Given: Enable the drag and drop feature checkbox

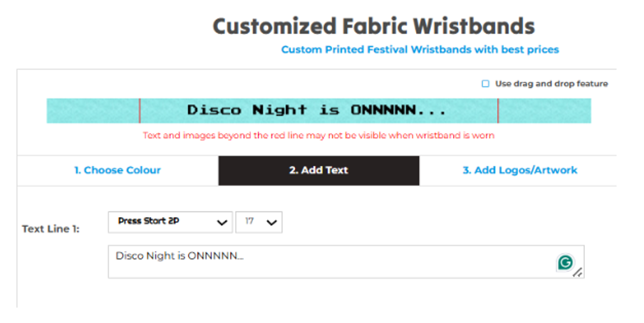Looking at the screenshot, I should (485, 84).
